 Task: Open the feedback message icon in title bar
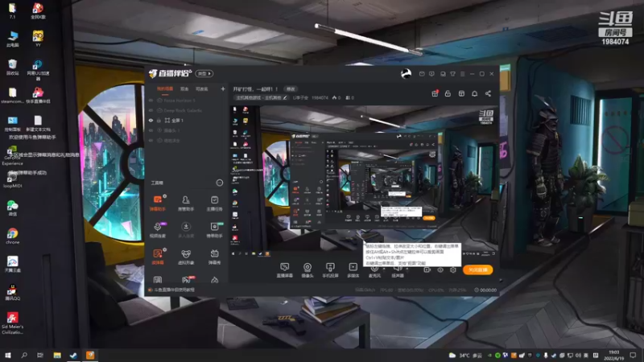[x=431, y=74]
